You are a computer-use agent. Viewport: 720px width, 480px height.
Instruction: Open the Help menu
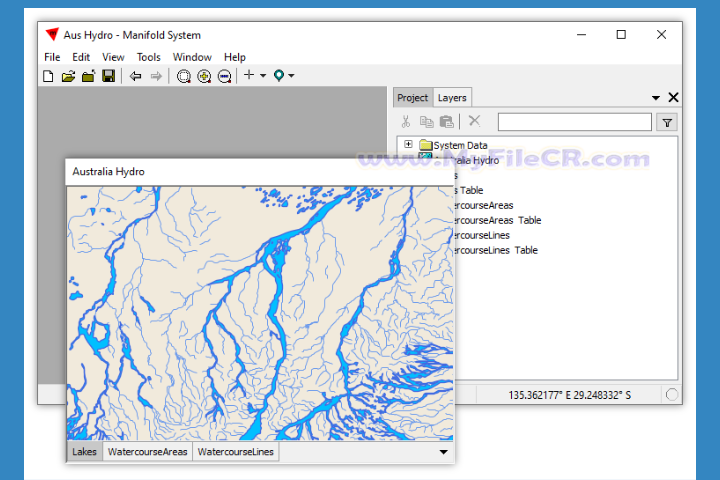pyautogui.click(x=235, y=57)
